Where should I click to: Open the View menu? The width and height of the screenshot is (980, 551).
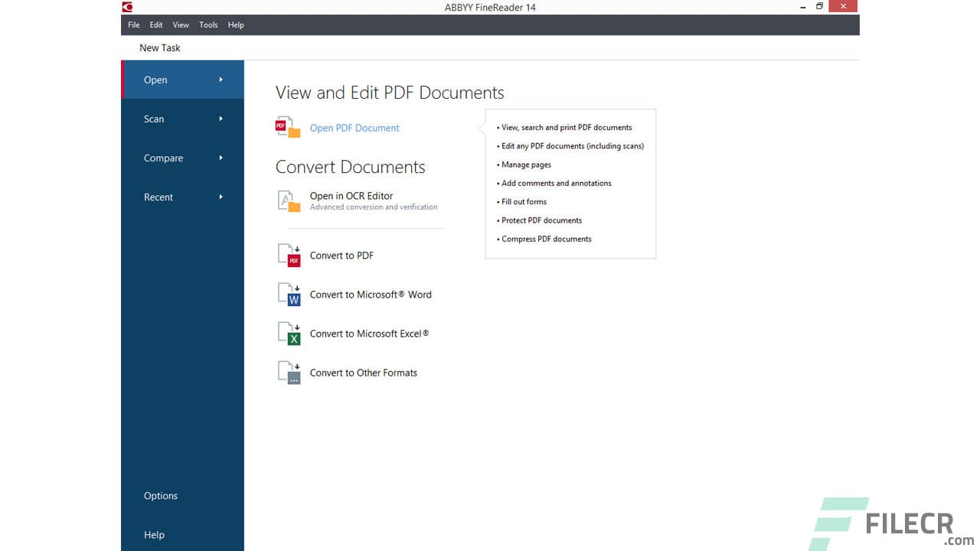point(181,24)
